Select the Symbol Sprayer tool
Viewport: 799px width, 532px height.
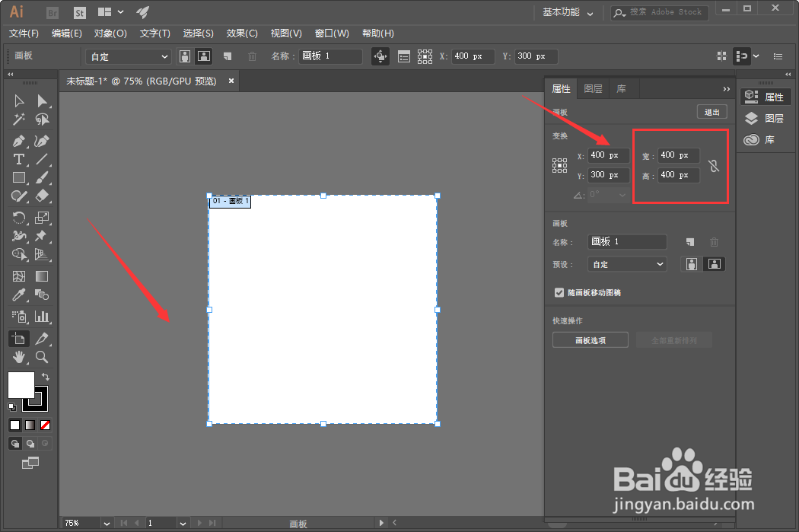(19, 317)
